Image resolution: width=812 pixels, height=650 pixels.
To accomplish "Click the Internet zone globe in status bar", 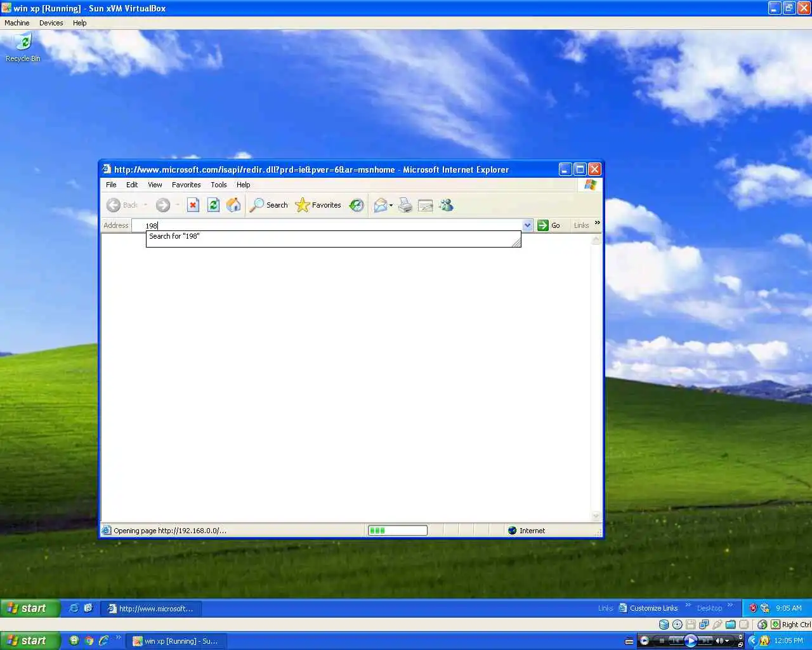I will coord(513,531).
